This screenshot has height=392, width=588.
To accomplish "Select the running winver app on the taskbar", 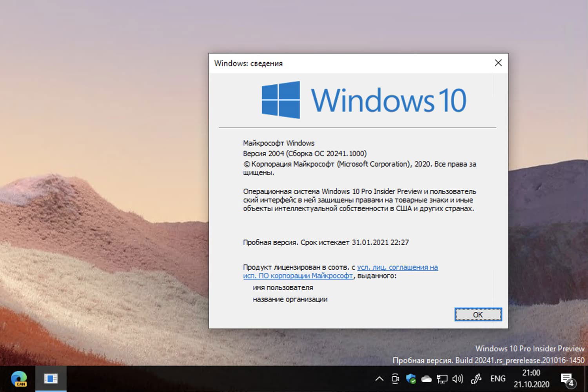I will tap(51, 377).
